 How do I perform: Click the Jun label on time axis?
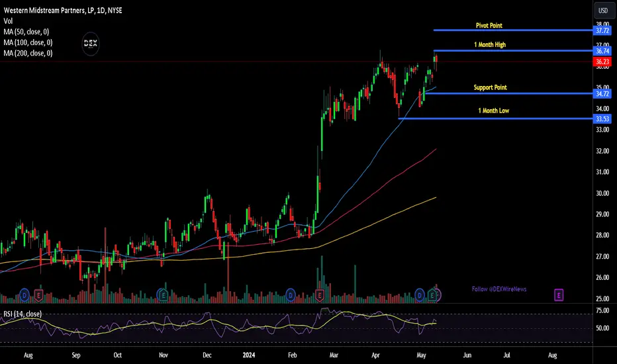467,355
